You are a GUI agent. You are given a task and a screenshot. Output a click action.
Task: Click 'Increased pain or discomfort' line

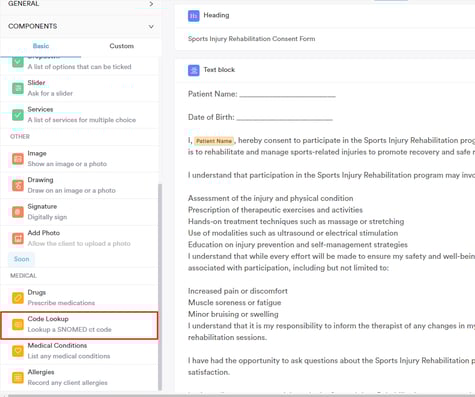(238, 291)
